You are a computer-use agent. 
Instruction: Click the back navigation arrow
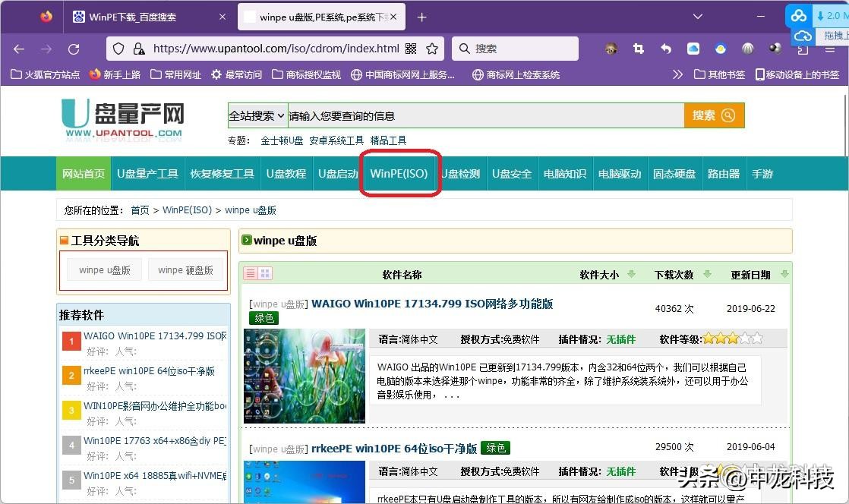[18, 49]
